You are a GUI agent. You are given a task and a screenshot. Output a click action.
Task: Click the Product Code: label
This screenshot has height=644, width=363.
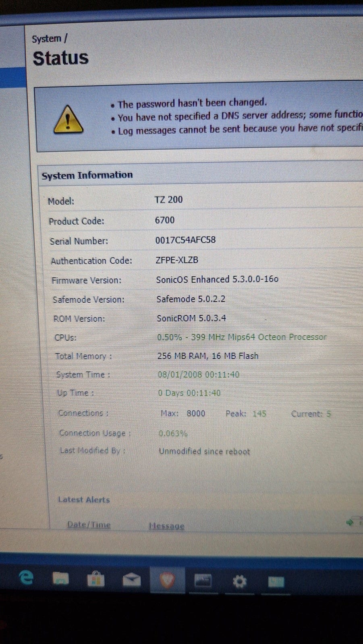(76, 221)
